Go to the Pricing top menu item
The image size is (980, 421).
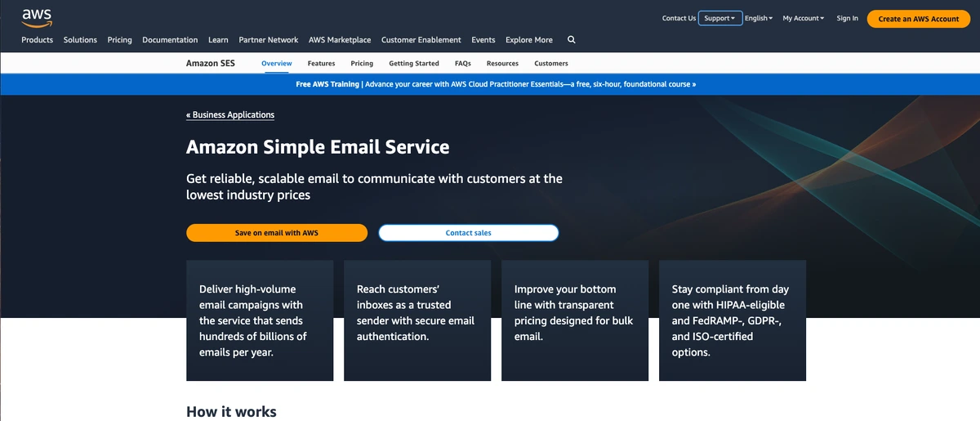click(x=119, y=39)
